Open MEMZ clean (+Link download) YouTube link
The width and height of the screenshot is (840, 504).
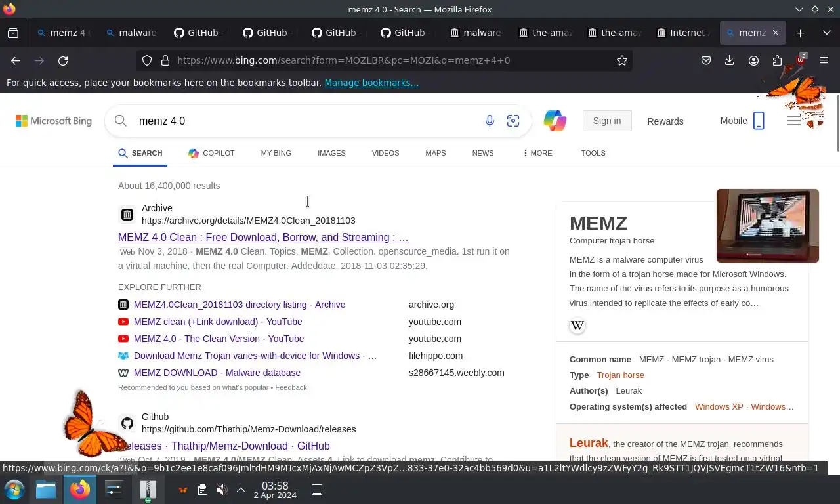pos(218,322)
